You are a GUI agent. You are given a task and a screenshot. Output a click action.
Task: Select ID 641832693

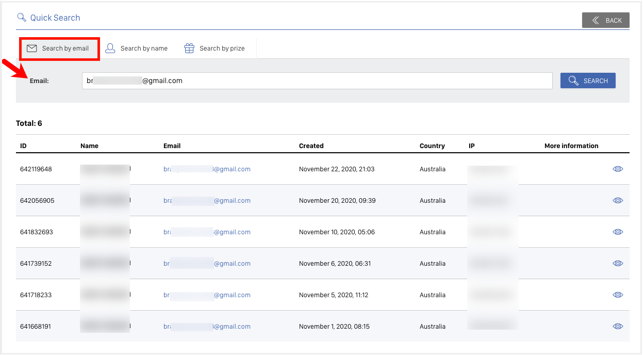(x=37, y=232)
